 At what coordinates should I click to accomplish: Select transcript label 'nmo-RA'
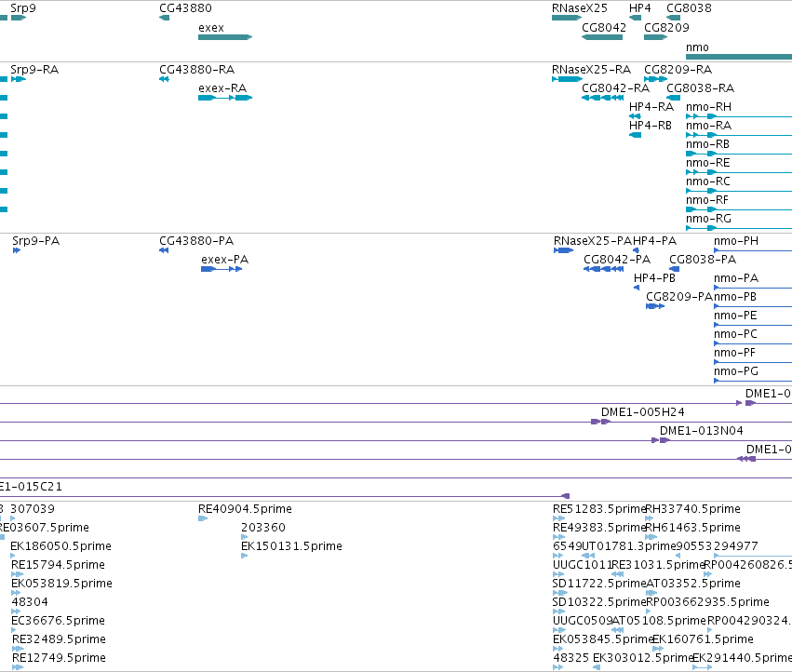point(708,126)
